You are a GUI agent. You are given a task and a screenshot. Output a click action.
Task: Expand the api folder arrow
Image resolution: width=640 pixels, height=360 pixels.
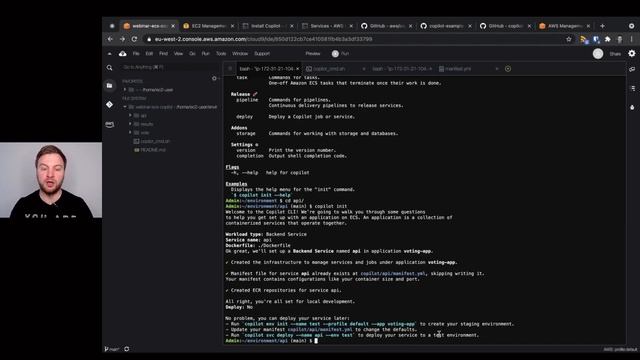(x=130, y=116)
